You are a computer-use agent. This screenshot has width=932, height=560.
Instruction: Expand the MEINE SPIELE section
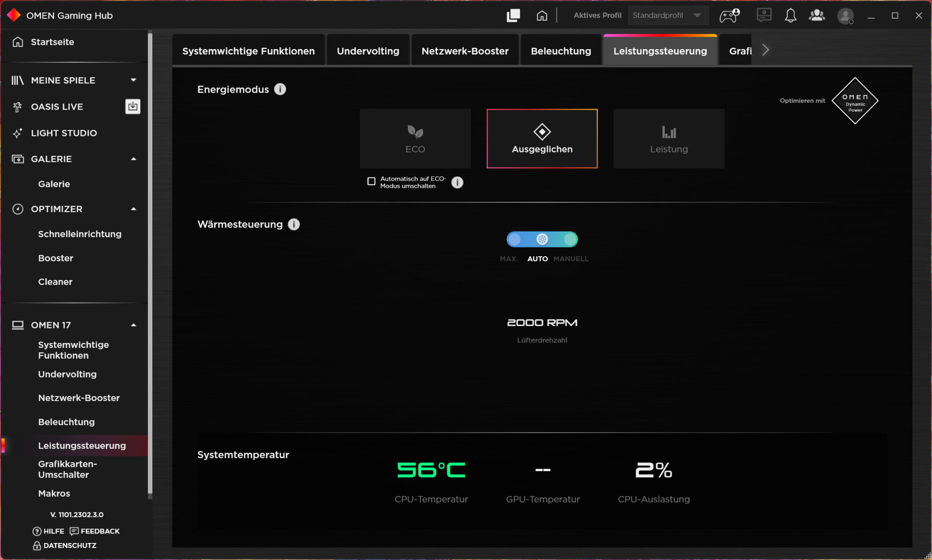(133, 80)
